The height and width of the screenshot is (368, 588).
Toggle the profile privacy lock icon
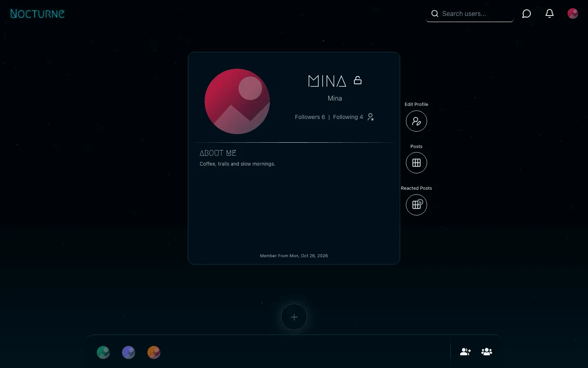tap(358, 80)
